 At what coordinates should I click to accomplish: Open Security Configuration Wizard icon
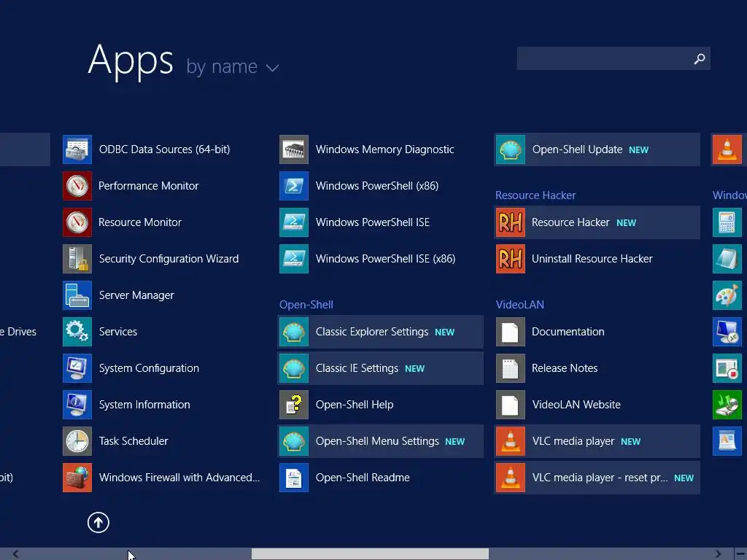[77, 259]
